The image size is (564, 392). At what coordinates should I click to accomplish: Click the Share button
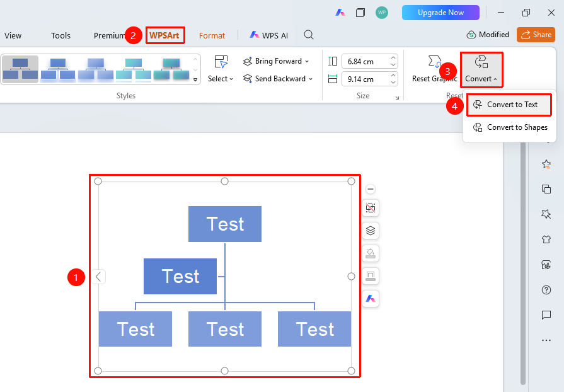(536, 35)
